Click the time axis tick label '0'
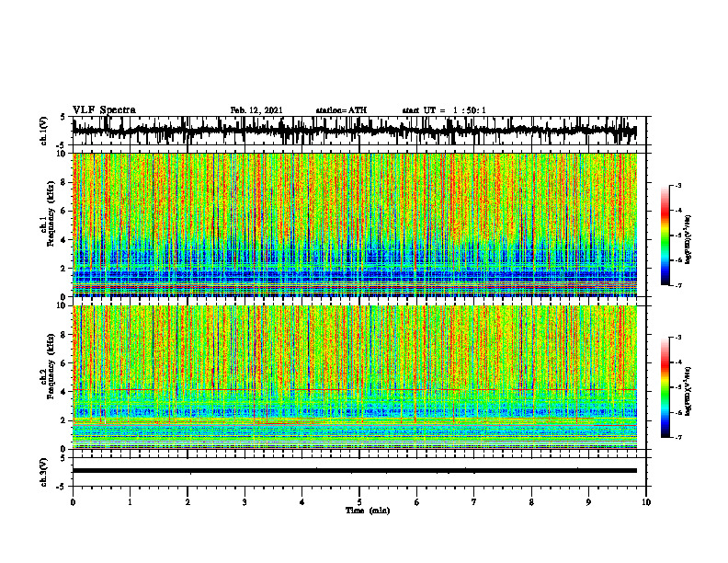The height and width of the screenshot is (563, 728). pyautogui.click(x=73, y=502)
